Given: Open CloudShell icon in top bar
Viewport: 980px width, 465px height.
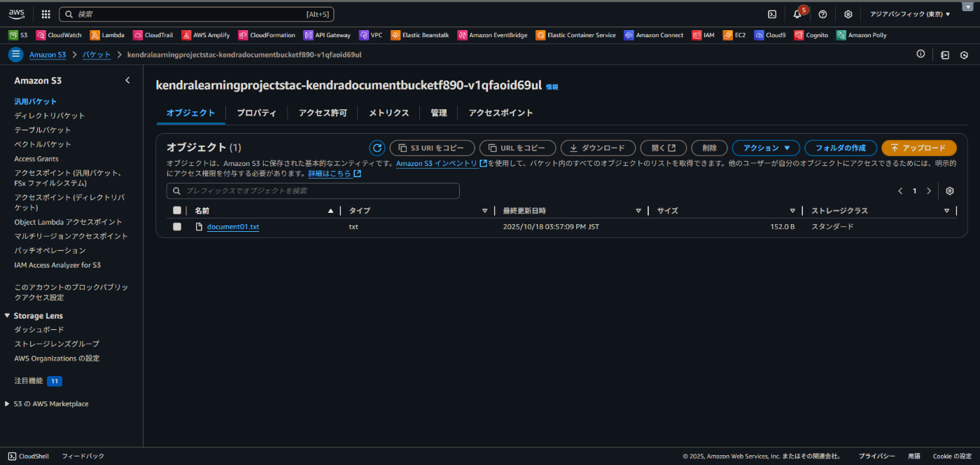Looking at the screenshot, I should point(772,14).
